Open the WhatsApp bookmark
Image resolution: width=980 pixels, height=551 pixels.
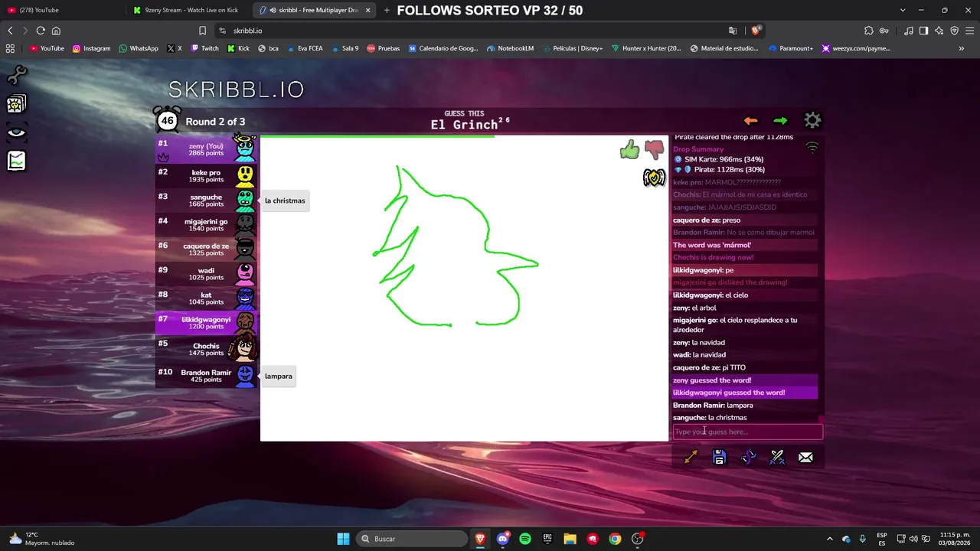coord(139,48)
